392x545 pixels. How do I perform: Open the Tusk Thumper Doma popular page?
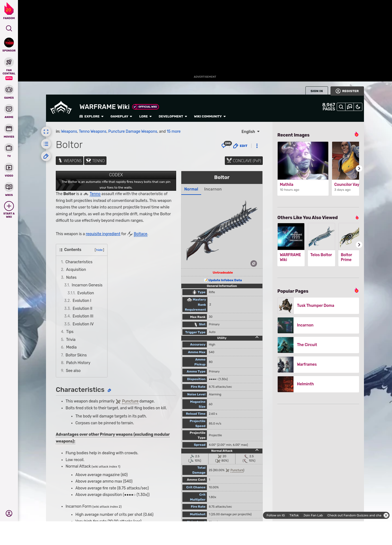tap(318, 305)
